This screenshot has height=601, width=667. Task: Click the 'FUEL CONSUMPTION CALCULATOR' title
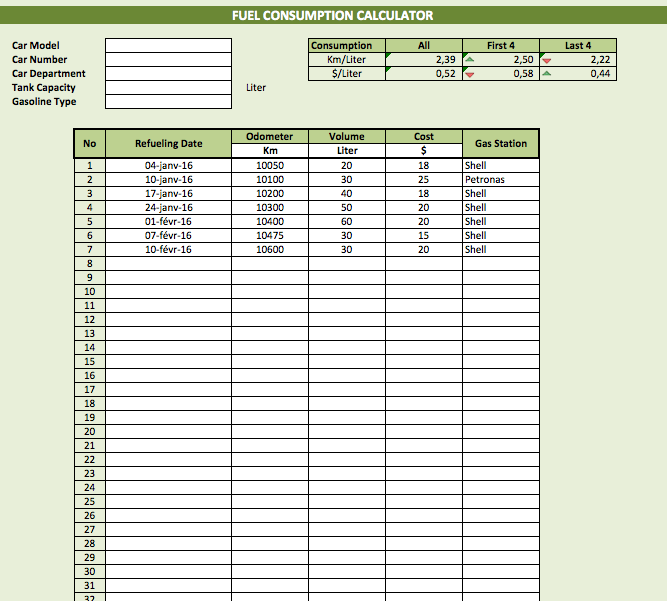pyautogui.click(x=333, y=16)
